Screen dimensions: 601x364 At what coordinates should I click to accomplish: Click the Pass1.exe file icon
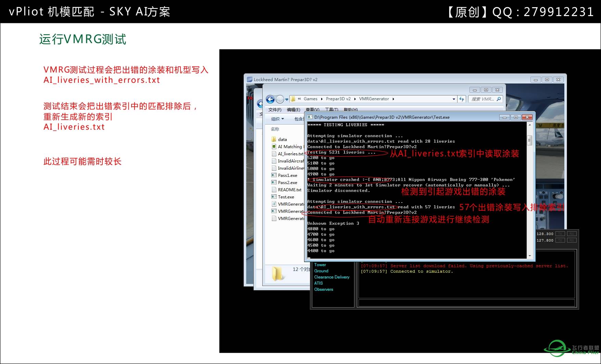(x=274, y=175)
